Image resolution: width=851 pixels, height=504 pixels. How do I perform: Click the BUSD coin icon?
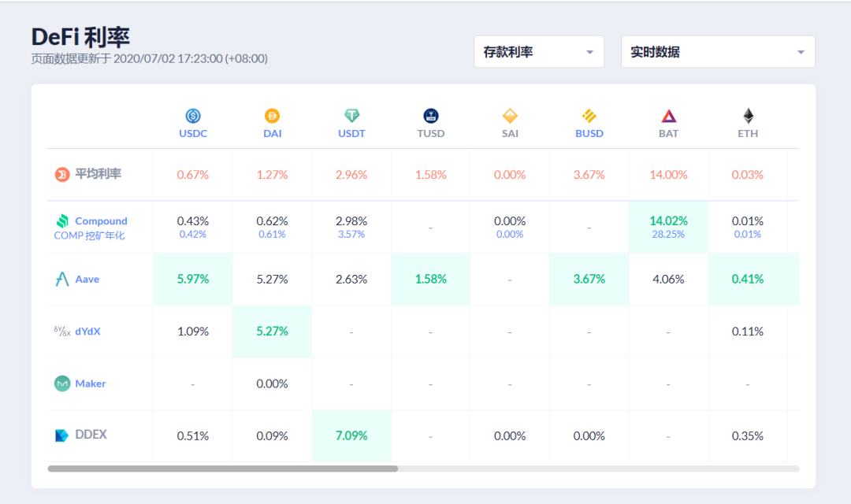click(589, 117)
